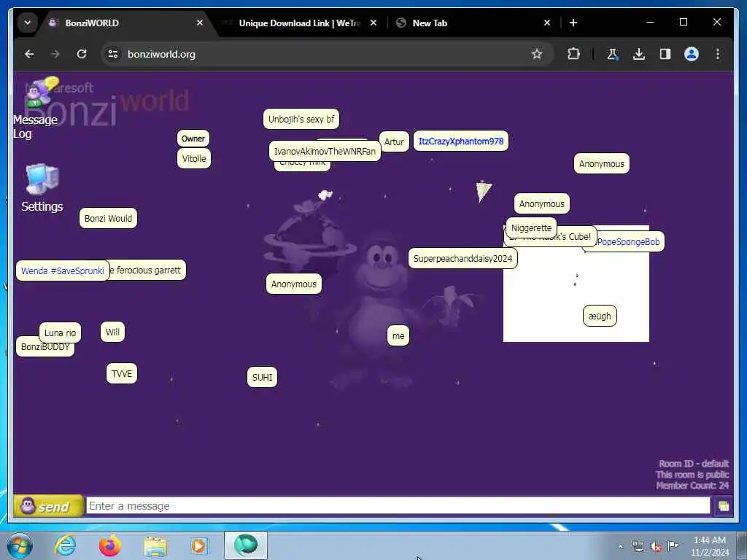Open the profile avatar icon

tap(692, 54)
